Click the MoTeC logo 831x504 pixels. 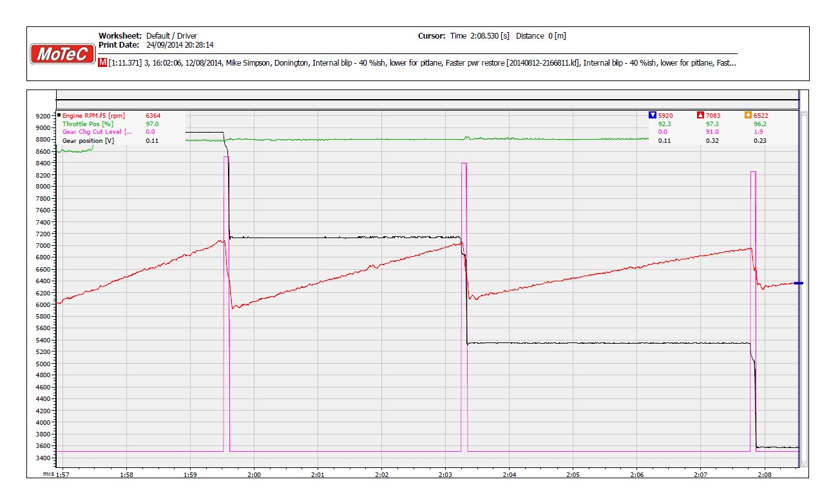click(x=62, y=54)
